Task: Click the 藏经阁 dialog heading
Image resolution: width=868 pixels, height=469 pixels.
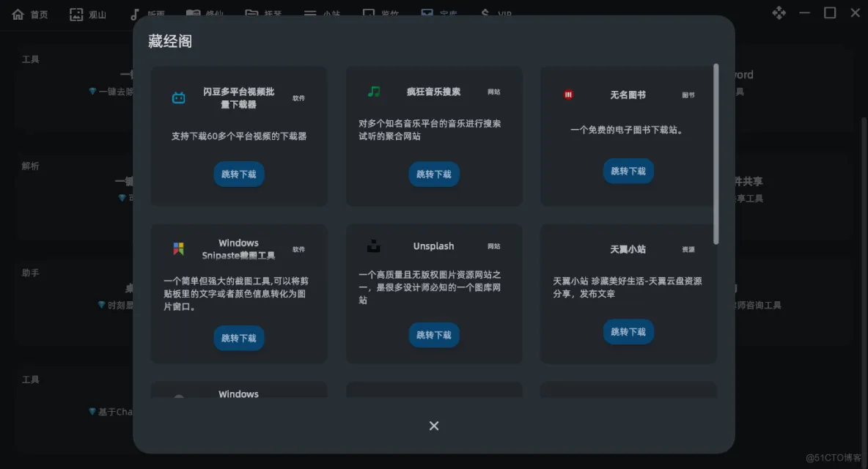Action: tap(170, 42)
